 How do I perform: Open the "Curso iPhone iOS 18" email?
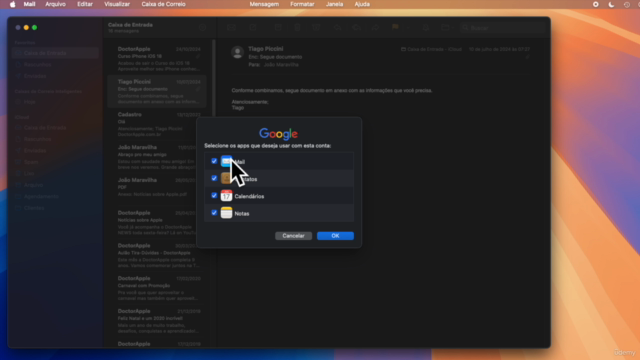coord(157,59)
